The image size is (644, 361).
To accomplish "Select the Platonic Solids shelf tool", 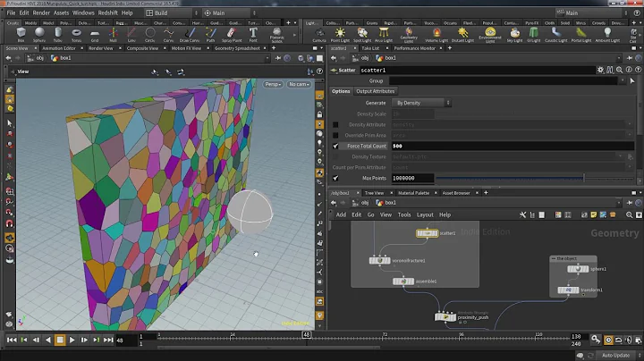I will 276,35.
